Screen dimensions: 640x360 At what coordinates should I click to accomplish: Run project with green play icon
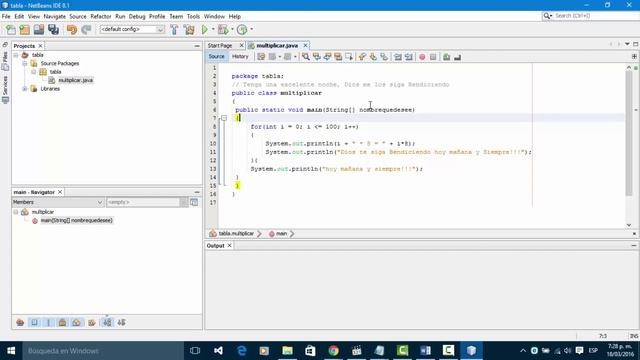click(x=204, y=29)
